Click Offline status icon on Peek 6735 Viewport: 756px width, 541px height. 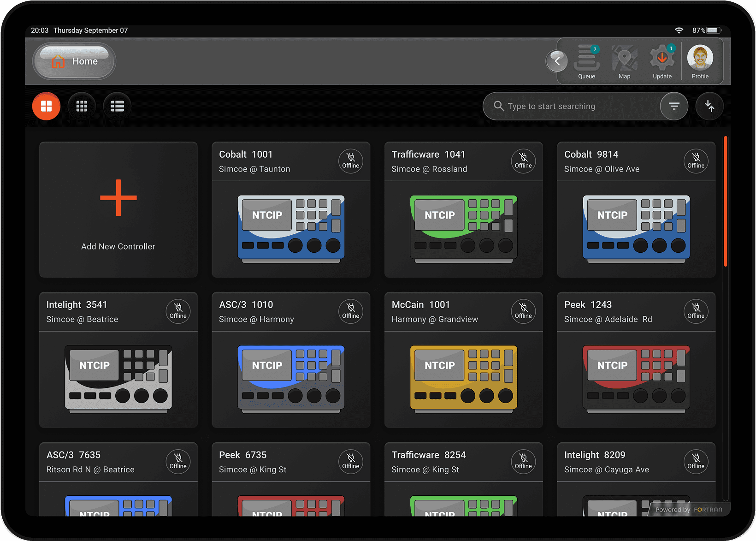(x=350, y=462)
